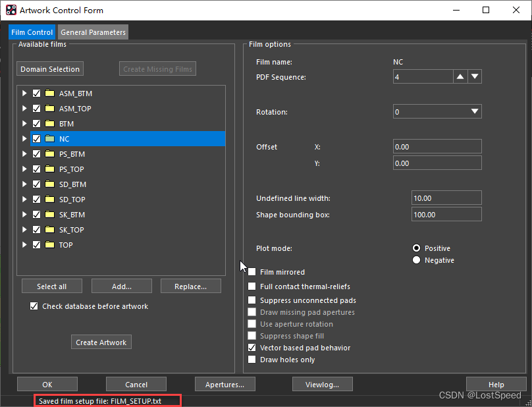Toggle Check database before artwork

pyautogui.click(x=34, y=306)
